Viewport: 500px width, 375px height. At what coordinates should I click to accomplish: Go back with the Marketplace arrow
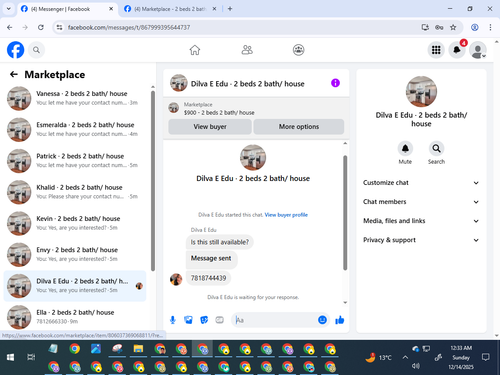tap(14, 74)
